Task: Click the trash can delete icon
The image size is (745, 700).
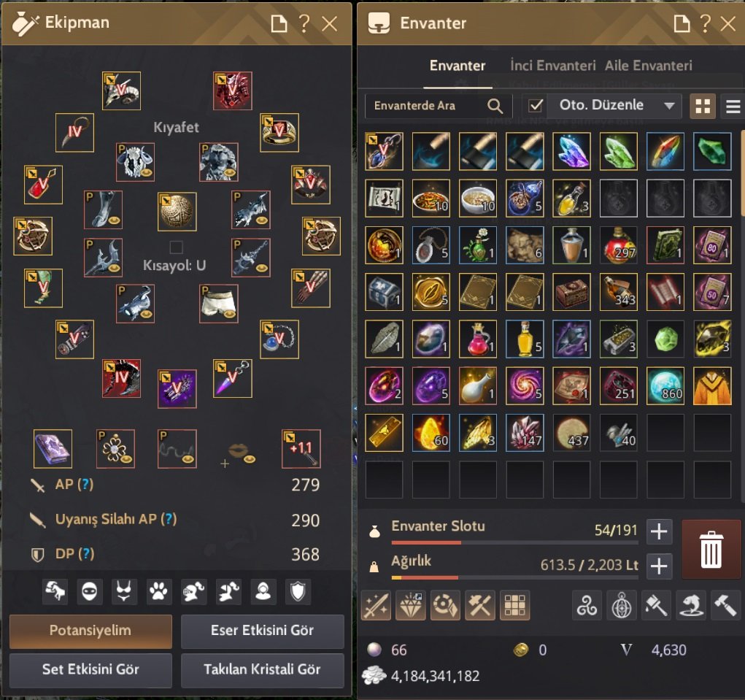Action: pyautogui.click(x=711, y=549)
